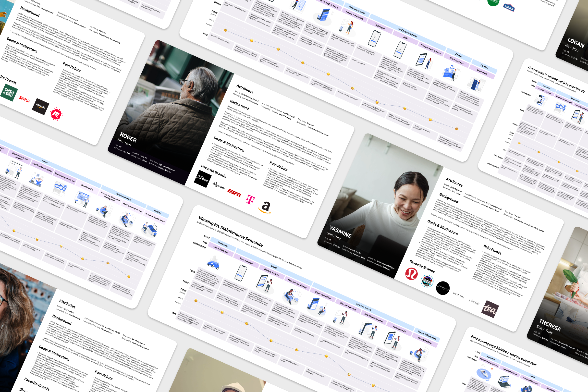
Task: Select the Check Schedule task label
Action: point(220,250)
